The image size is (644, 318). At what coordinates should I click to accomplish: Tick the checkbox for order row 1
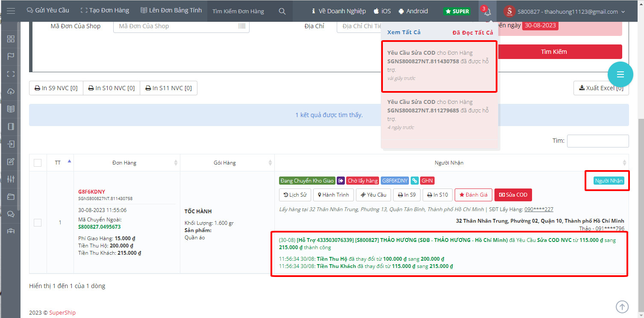click(x=38, y=222)
